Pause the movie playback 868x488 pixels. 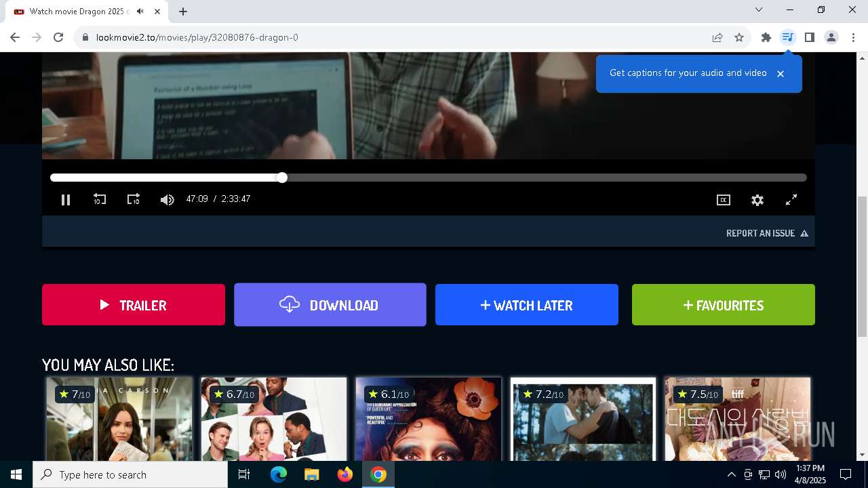pos(66,200)
